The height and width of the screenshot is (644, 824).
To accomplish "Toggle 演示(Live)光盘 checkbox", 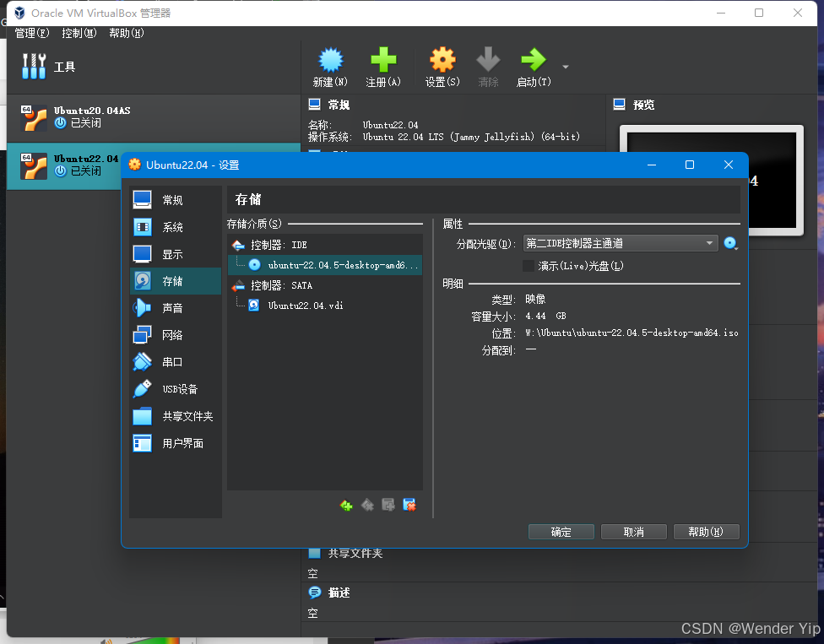I will click(x=529, y=266).
